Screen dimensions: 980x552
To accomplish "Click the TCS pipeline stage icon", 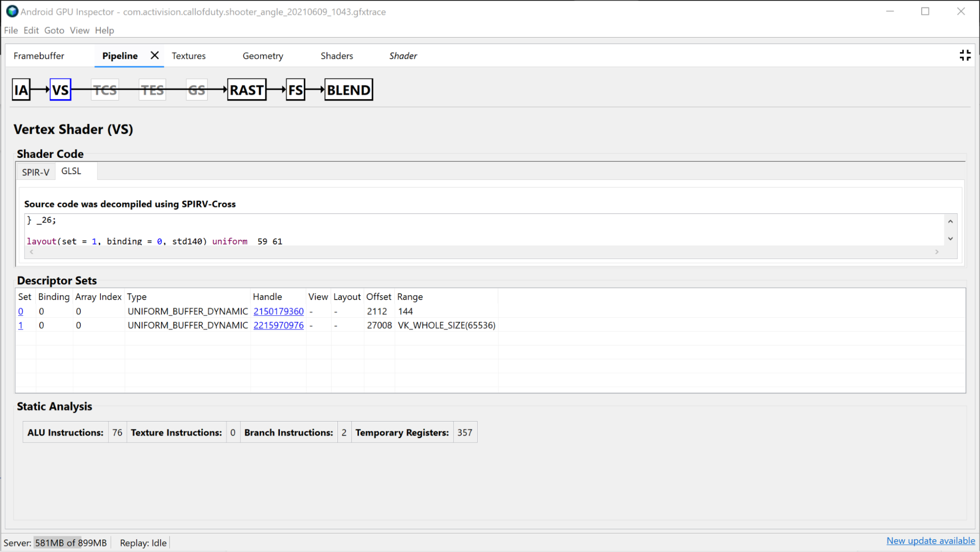I will 104,90.
